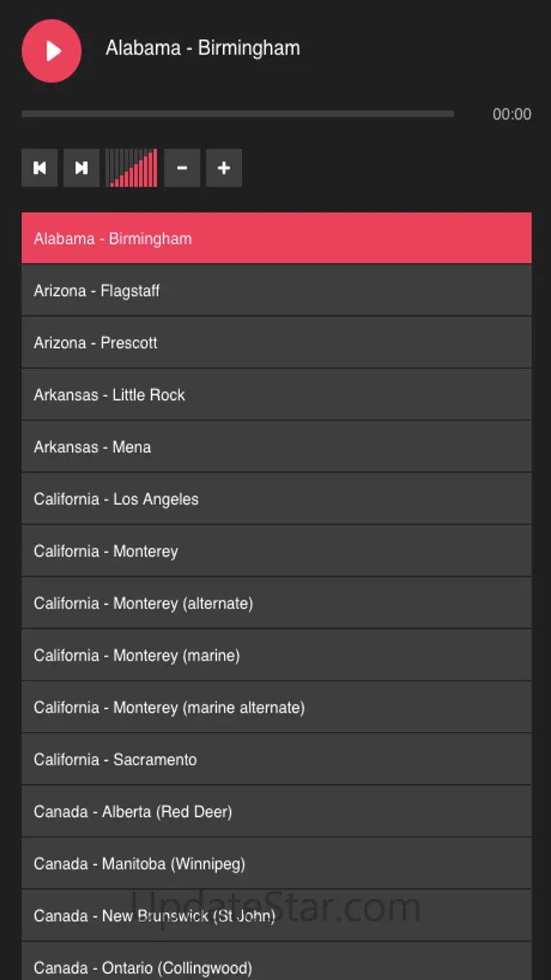Choose California - Monterey (marine)
The width and height of the screenshot is (551, 980).
pyautogui.click(x=276, y=655)
